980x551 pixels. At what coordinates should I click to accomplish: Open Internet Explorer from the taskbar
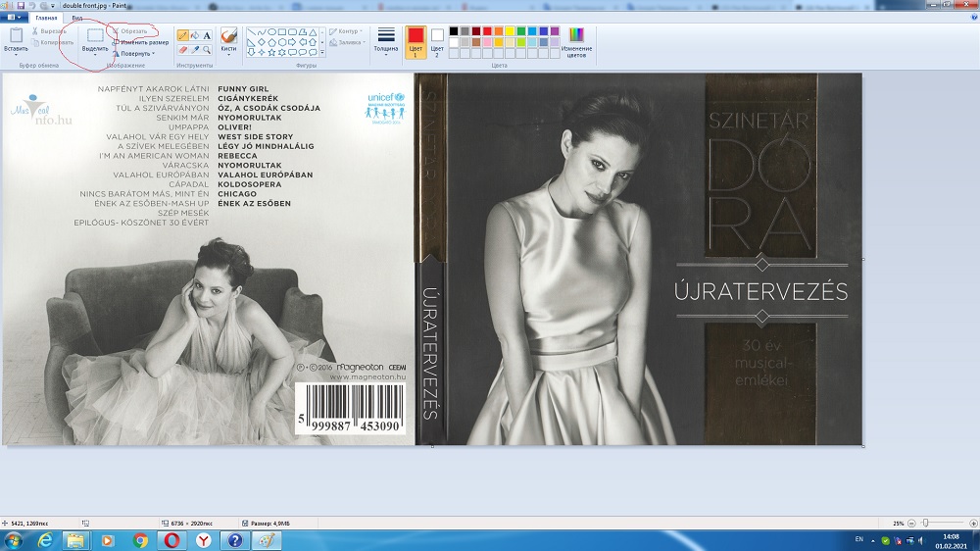pos(45,540)
